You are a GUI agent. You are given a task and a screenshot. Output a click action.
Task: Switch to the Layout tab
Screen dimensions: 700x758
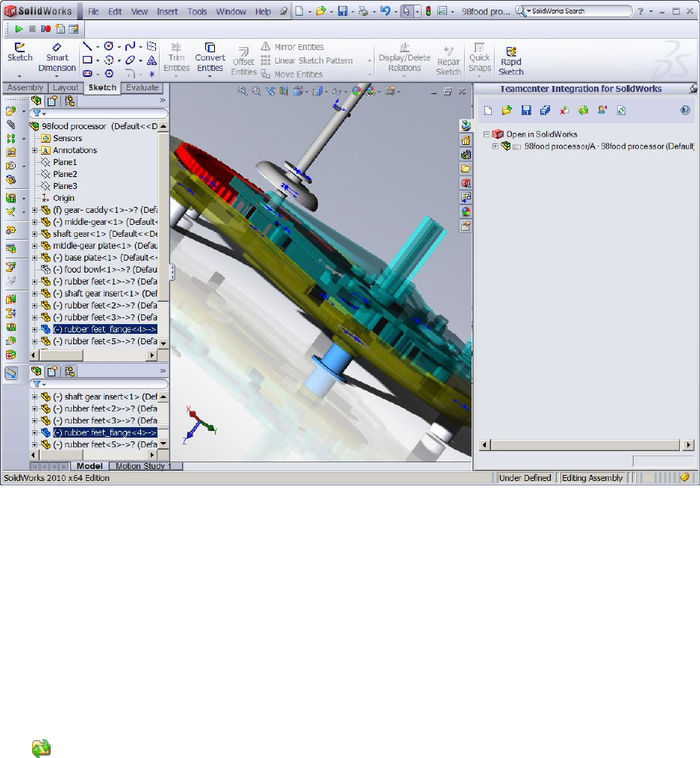(x=65, y=87)
